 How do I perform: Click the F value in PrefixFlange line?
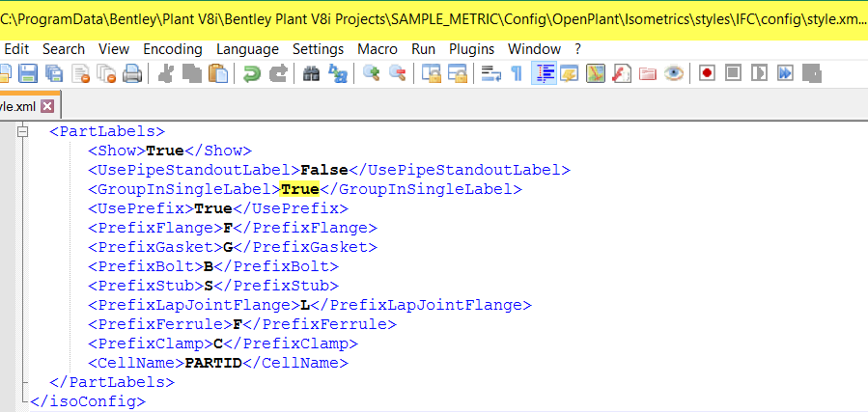click(x=228, y=228)
